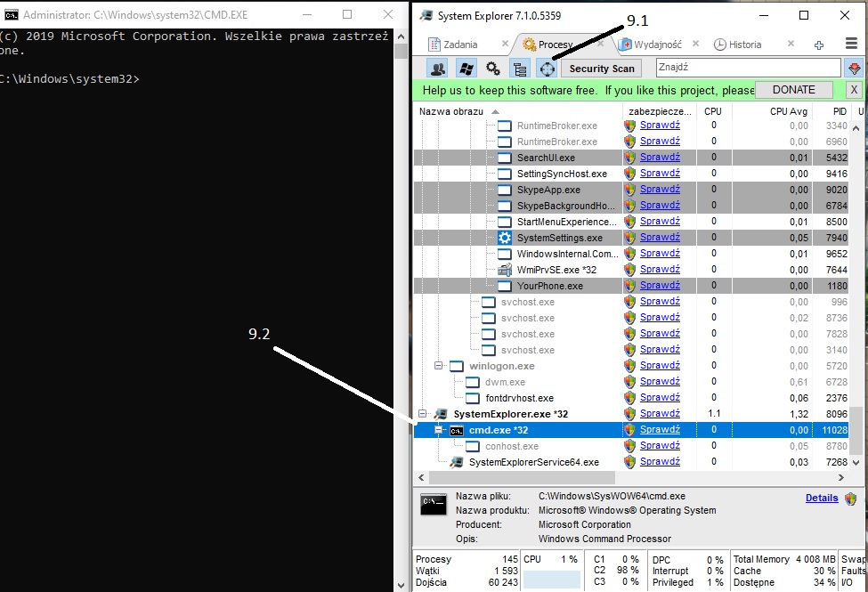868x592 pixels.
Task: Click process list horizontal scrollbar right arrow
Action: 841,477
